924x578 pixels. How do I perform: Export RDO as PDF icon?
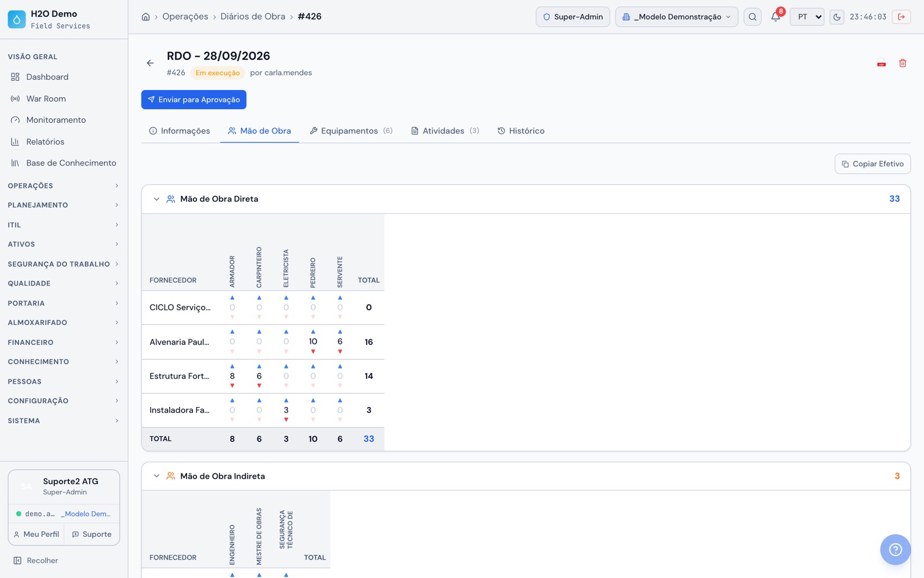(881, 63)
